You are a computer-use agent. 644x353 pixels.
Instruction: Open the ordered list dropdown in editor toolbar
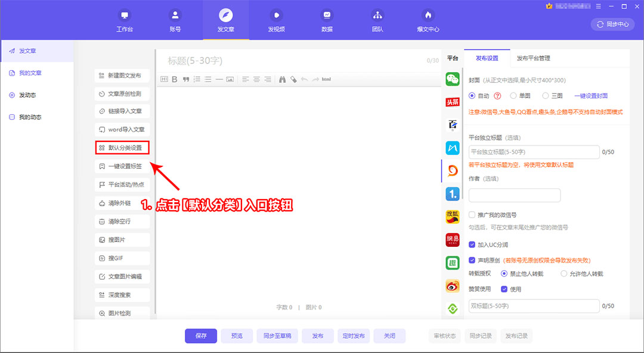click(197, 79)
